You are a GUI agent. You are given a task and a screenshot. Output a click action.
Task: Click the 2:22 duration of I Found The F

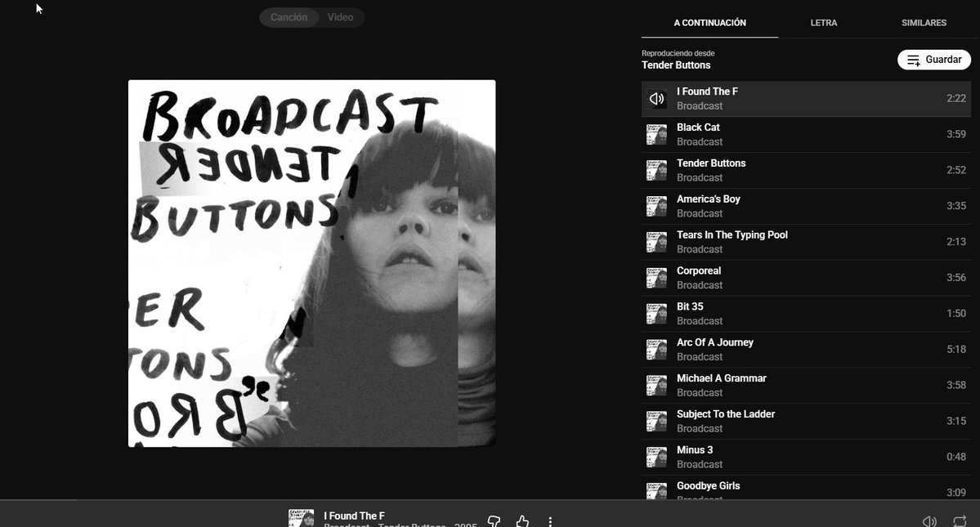[x=955, y=99]
